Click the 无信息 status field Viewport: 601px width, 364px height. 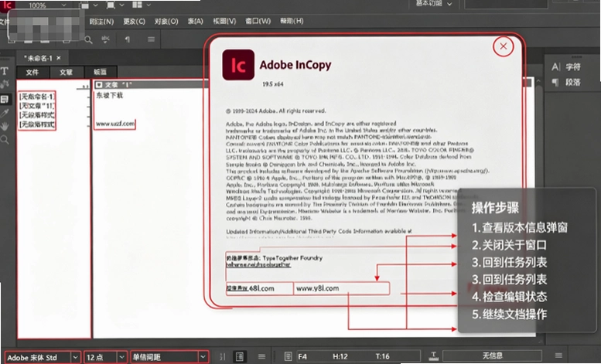coord(492,356)
